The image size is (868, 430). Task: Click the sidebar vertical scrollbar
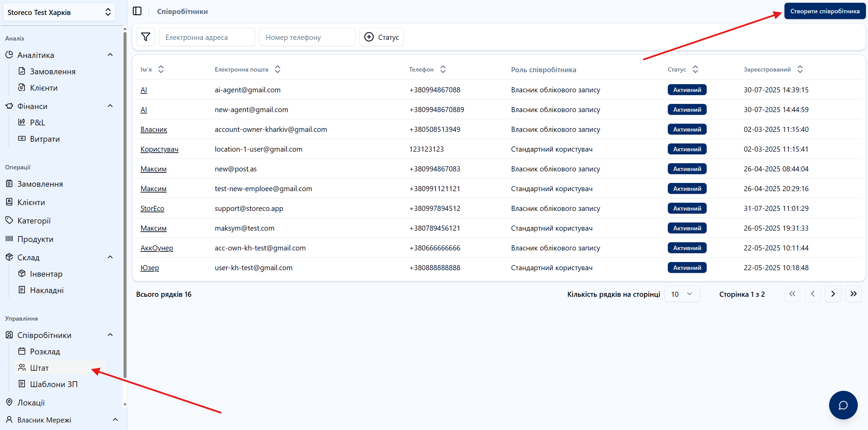coord(125,204)
